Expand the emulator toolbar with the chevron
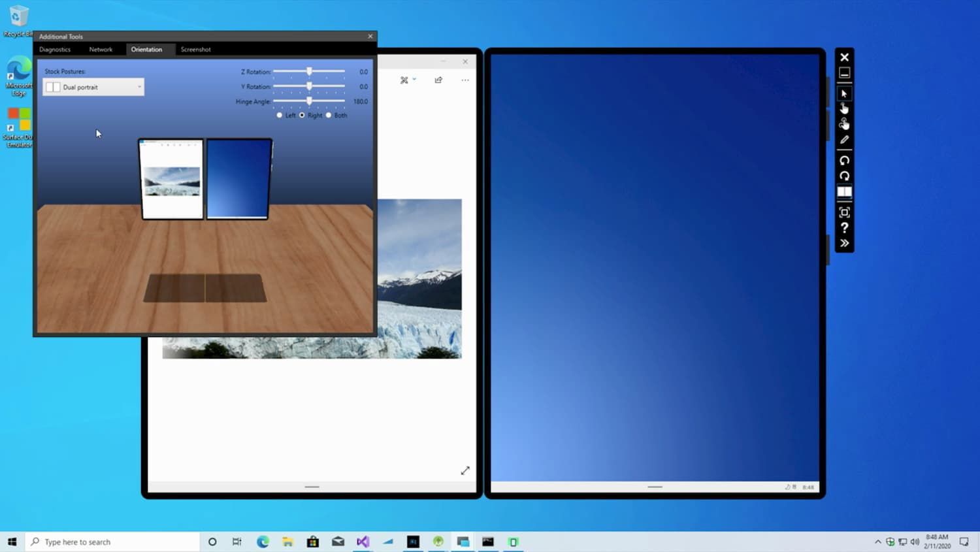This screenshot has height=552, width=980. [x=844, y=242]
